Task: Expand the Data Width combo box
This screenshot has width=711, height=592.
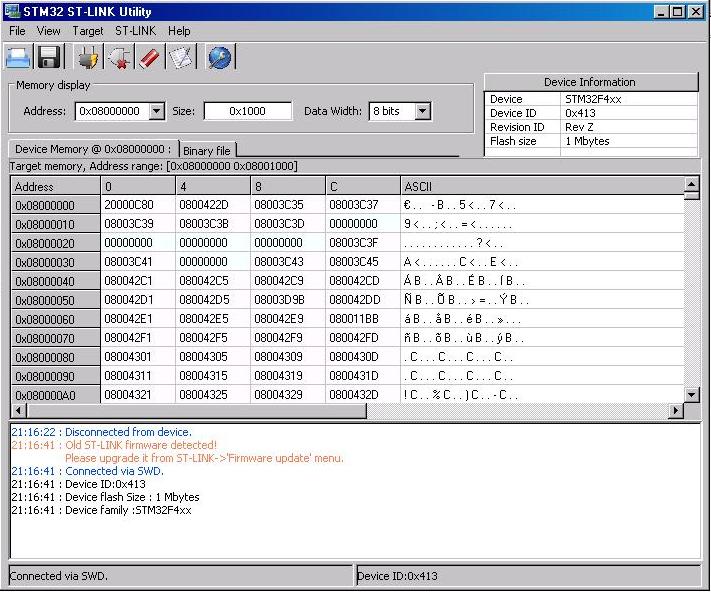Action: pyautogui.click(x=422, y=112)
